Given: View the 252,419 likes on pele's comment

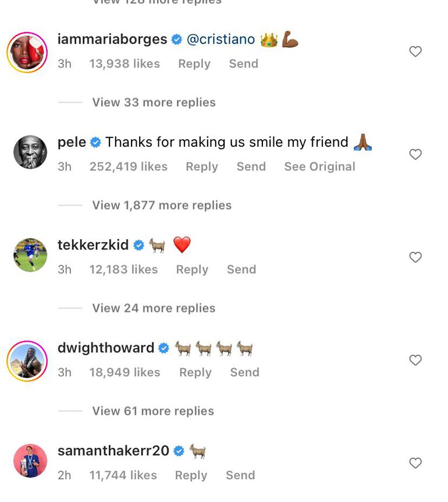Looking at the screenshot, I should (x=128, y=167).
